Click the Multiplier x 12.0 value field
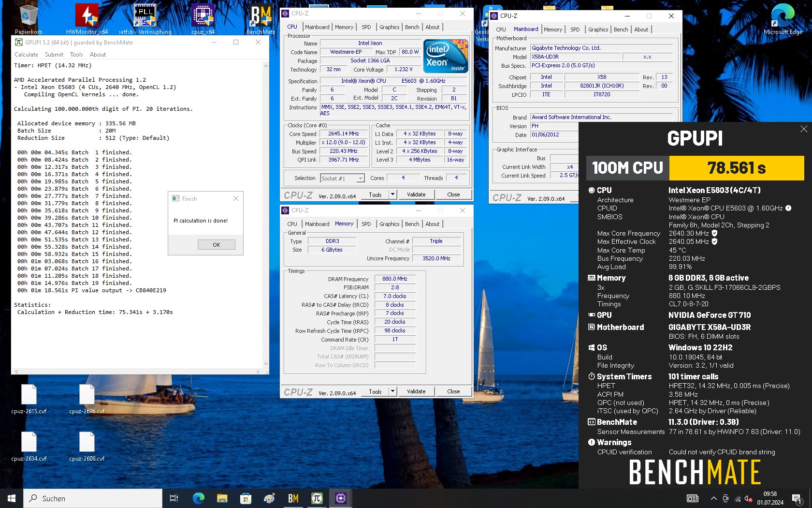This screenshot has height=508, width=812. 344,143
